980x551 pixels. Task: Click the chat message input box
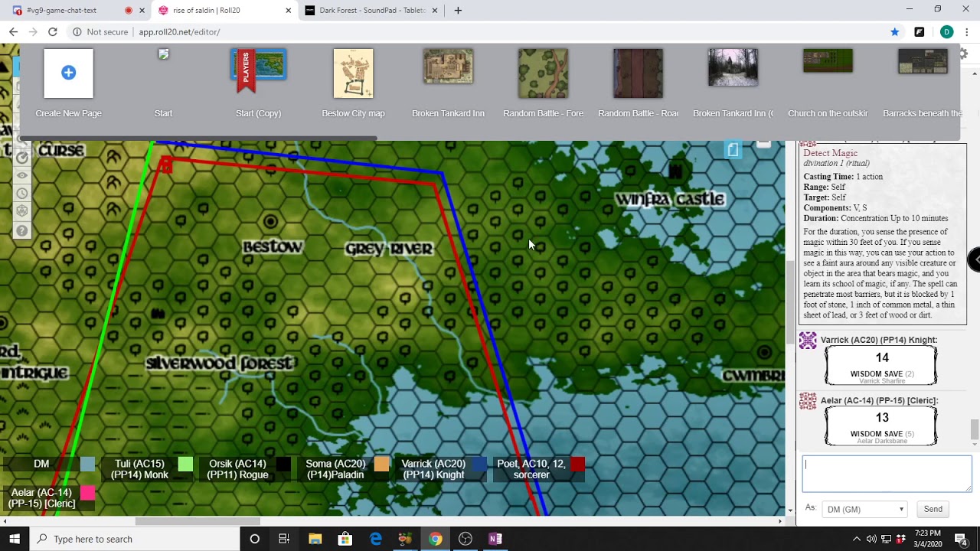click(887, 474)
